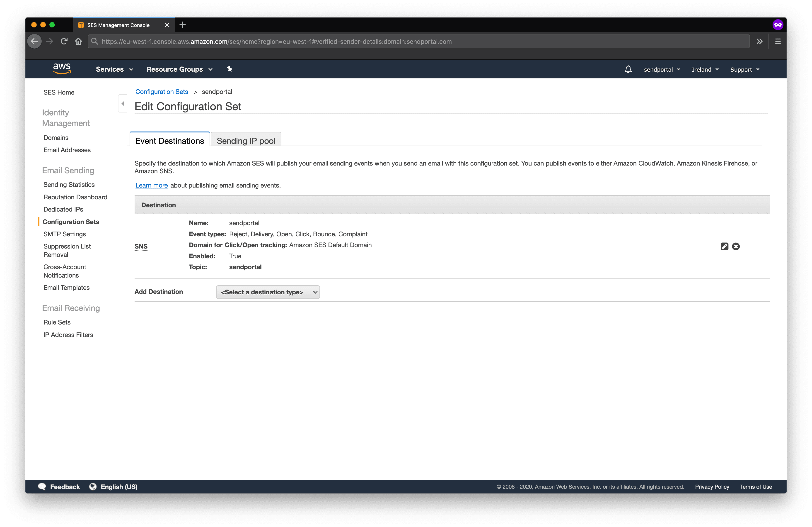This screenshot has height=527, width=812.
Task: Close the SES Management Console tab
Action: tap(167, 25)
